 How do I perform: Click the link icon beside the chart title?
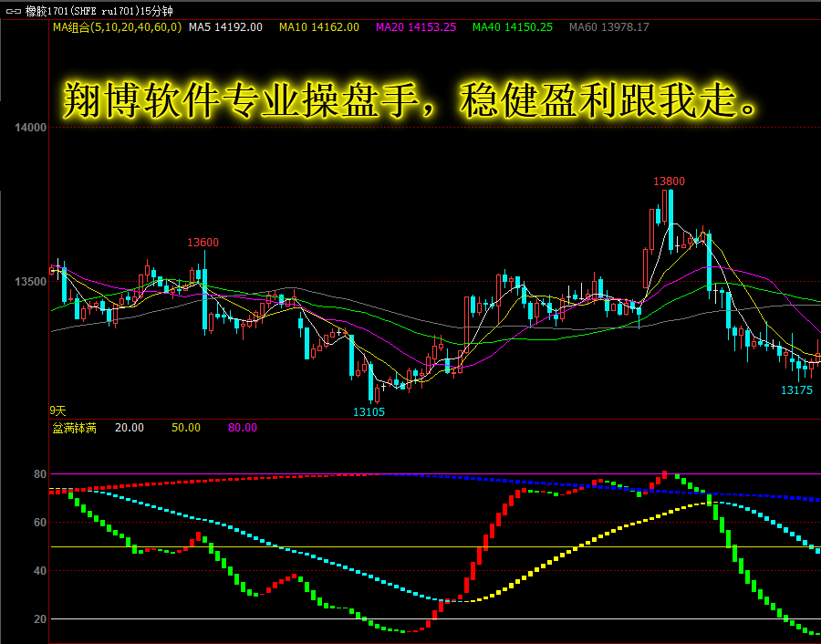[x=13, y=10]
